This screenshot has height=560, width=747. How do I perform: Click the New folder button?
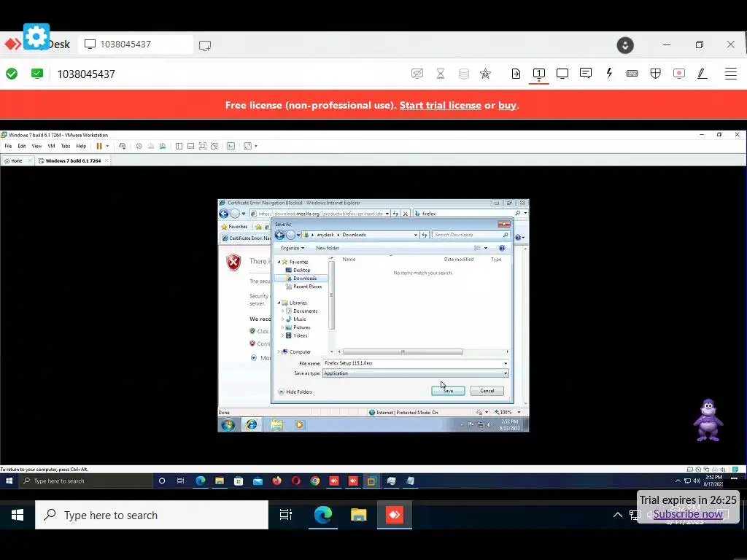[328, 248]
